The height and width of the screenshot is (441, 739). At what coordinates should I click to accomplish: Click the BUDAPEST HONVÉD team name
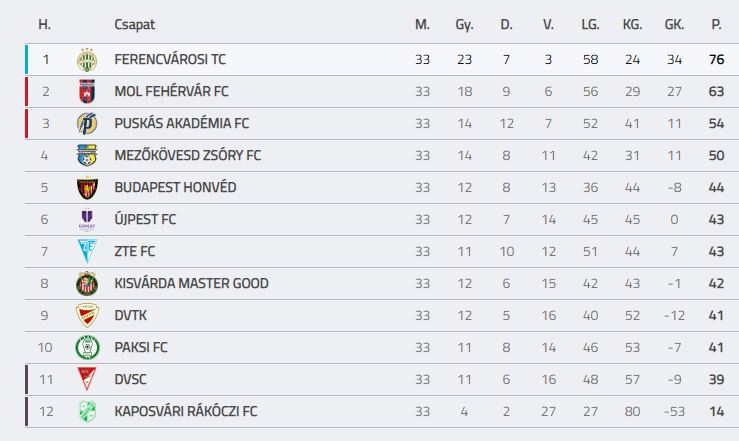click(175, 188)
